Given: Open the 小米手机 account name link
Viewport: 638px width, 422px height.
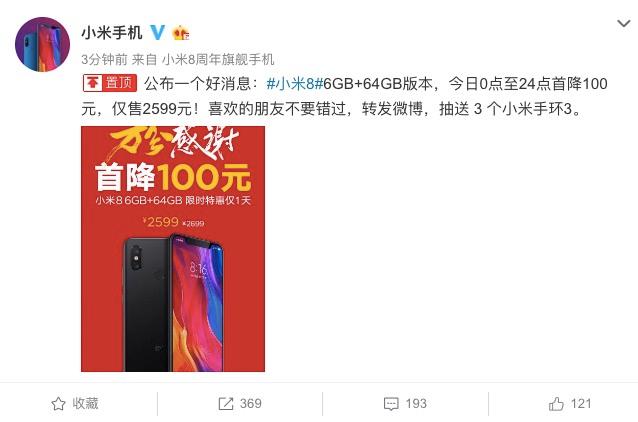Looking at the screenshot, I should (112, 32).
